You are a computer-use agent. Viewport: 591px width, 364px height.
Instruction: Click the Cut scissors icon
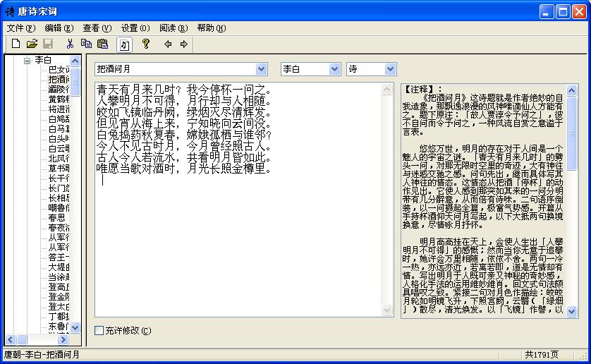click(x=71, y=44)
